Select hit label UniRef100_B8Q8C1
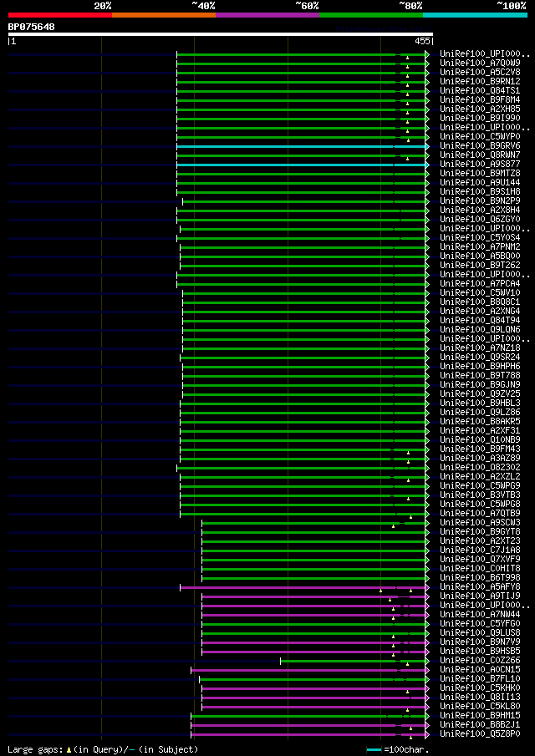Screen dimensions: 535x756 click(x=480, y=302)
